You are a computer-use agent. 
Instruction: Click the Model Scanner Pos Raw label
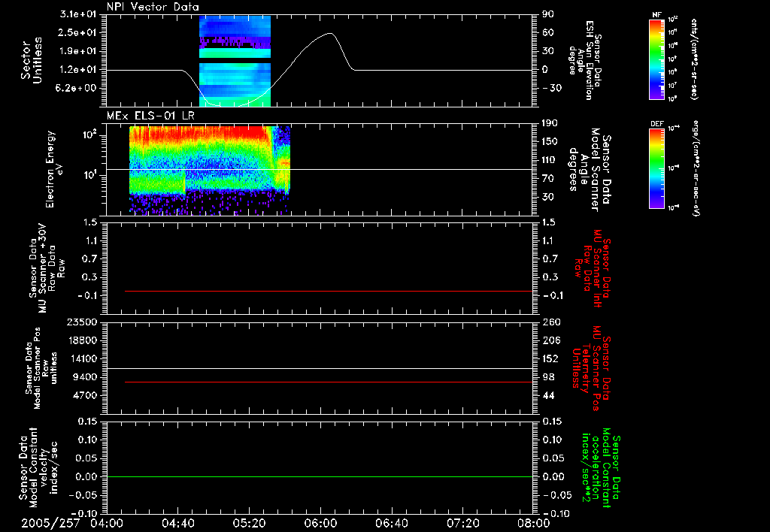[x=41, y=368]
